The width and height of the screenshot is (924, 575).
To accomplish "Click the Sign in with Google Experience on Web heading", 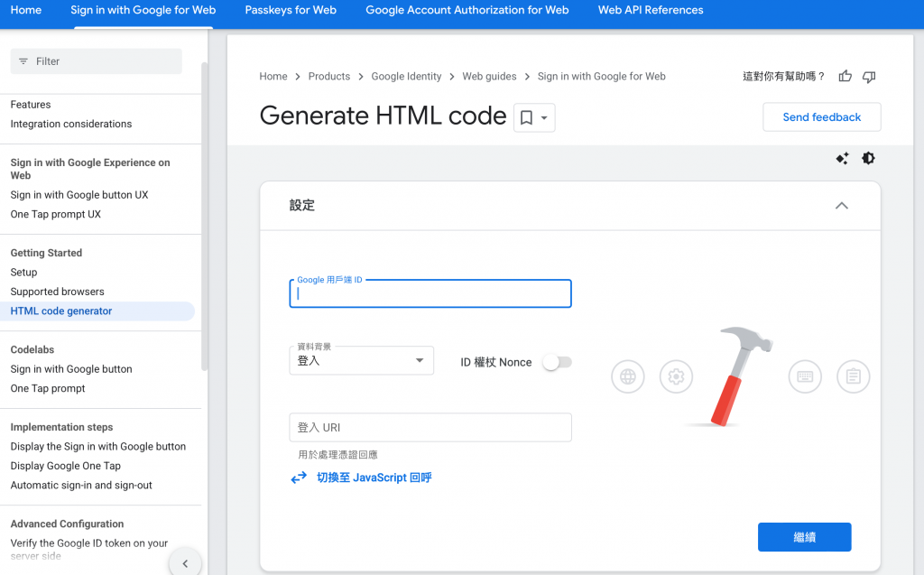I will click(90, 169).
